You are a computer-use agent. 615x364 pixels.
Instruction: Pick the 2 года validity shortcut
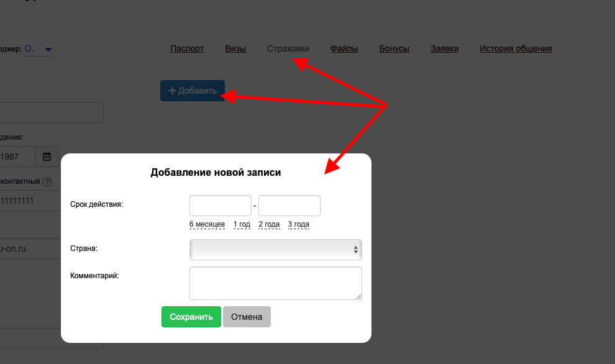coord(269,224)
